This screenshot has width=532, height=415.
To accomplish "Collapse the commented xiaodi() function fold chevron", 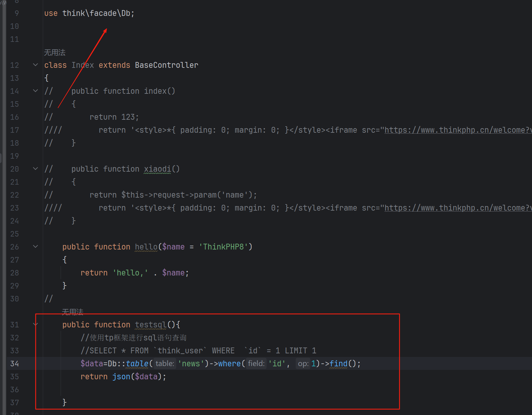I will pyautogui.click(x=35, y=169).
